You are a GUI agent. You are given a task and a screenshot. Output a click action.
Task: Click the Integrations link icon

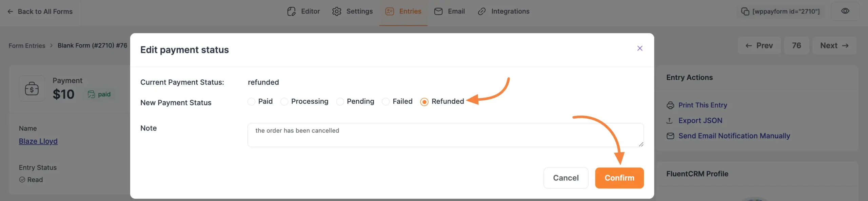[x=482, y=11]
